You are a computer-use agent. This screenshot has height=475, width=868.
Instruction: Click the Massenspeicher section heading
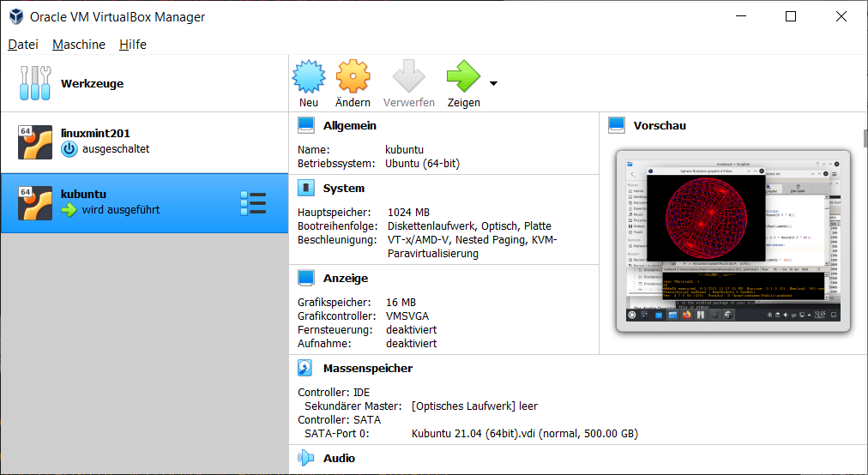tap(367, 368)
